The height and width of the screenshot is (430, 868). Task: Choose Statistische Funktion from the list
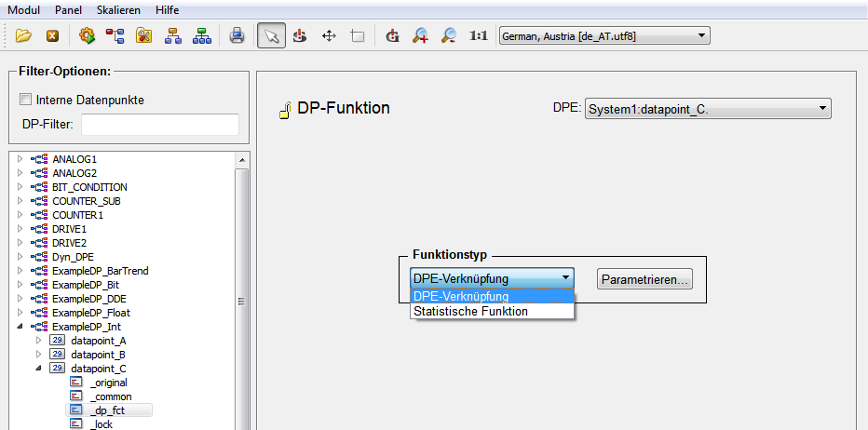coord(470,312)
